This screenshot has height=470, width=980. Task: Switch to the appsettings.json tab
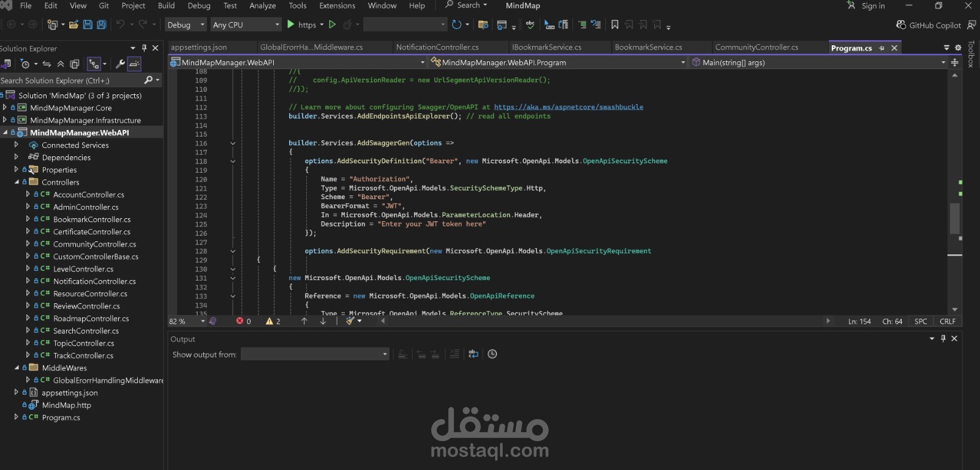[x=198, y=47]
